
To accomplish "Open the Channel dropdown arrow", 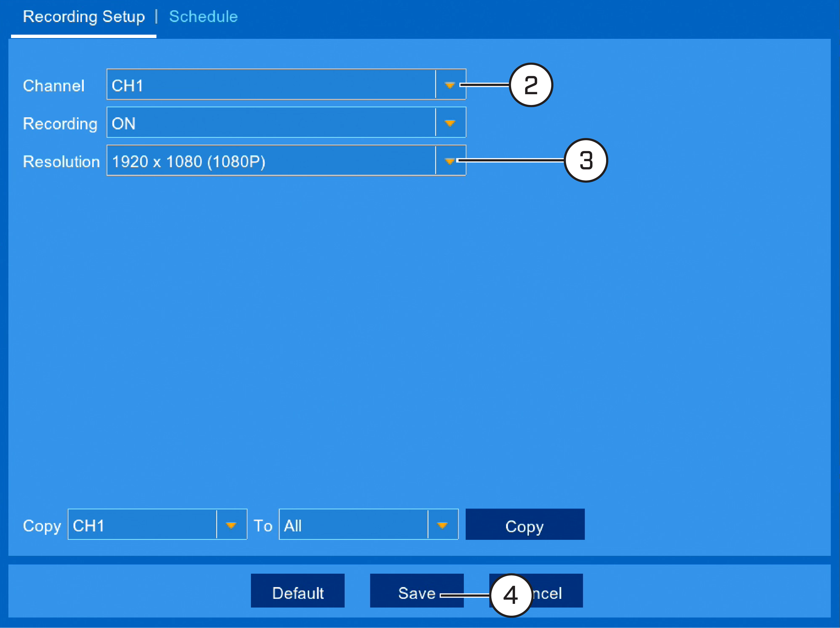I will click(450, 85).
